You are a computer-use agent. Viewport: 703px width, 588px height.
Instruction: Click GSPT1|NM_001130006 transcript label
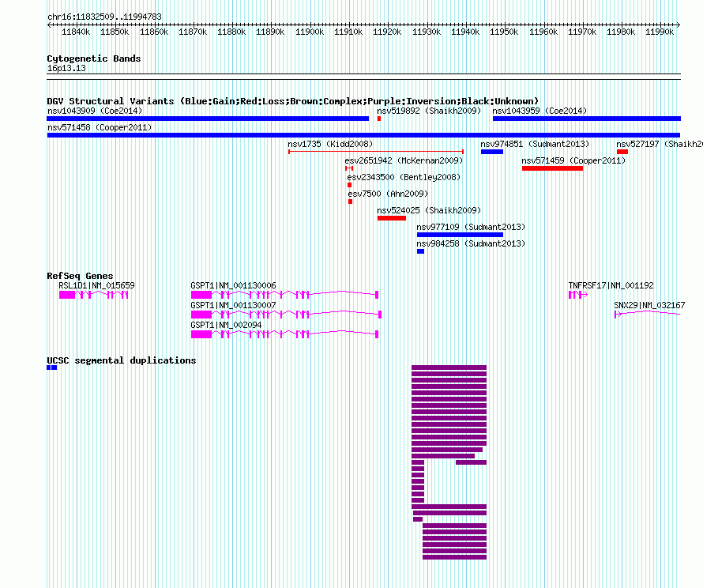[233, 285]
